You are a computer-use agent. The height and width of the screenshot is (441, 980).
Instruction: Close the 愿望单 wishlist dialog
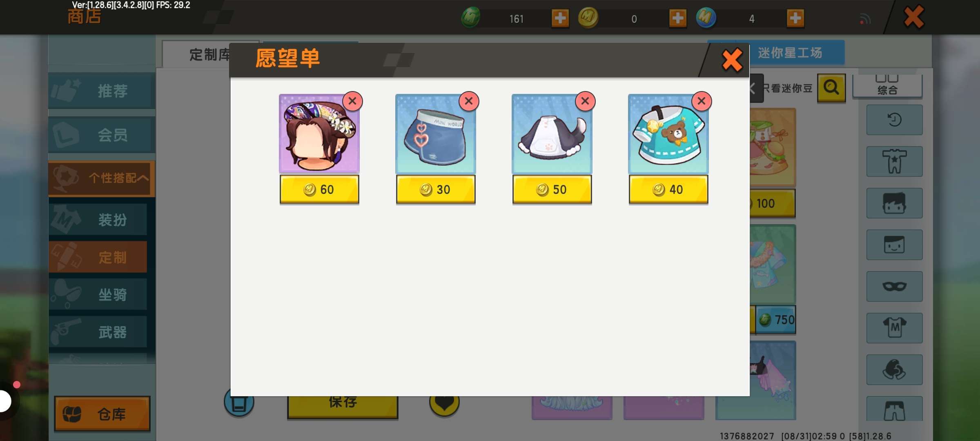[x=732, y=60]
